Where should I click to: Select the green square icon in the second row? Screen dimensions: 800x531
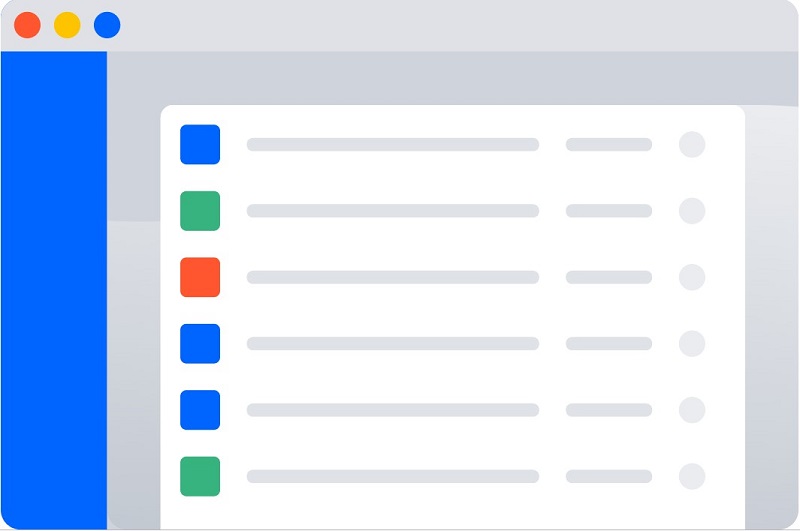[200, 211]
